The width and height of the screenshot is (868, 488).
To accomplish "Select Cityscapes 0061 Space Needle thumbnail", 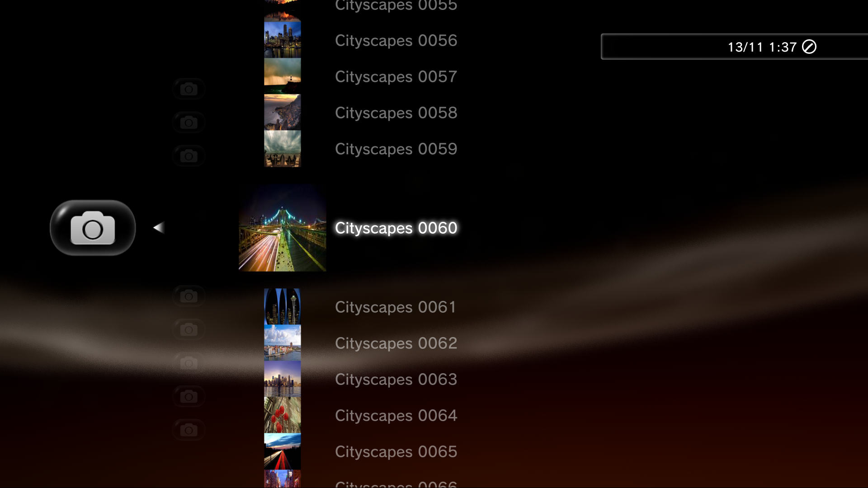I will (283, 306).
